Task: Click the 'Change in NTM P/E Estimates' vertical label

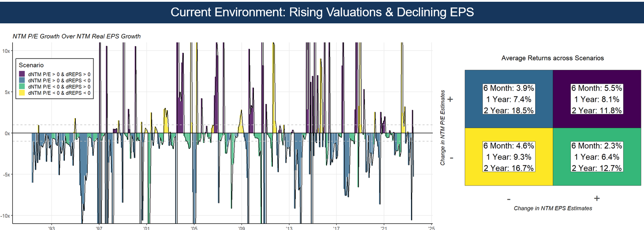Action: point(442,128)
